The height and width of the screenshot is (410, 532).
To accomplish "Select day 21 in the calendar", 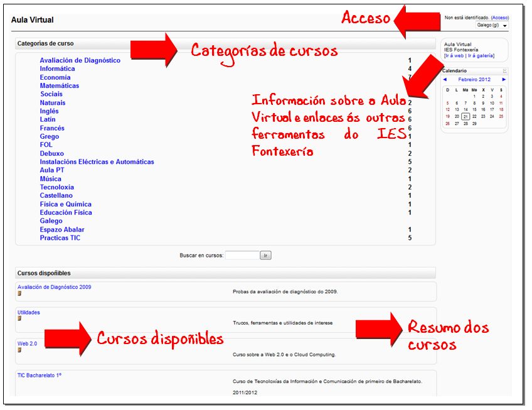I will [x=465, y=116].
